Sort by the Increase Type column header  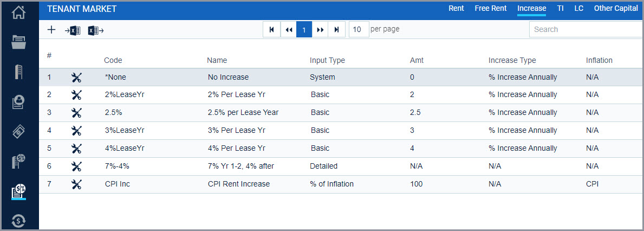pyautogui.click(x=512, y=60)
